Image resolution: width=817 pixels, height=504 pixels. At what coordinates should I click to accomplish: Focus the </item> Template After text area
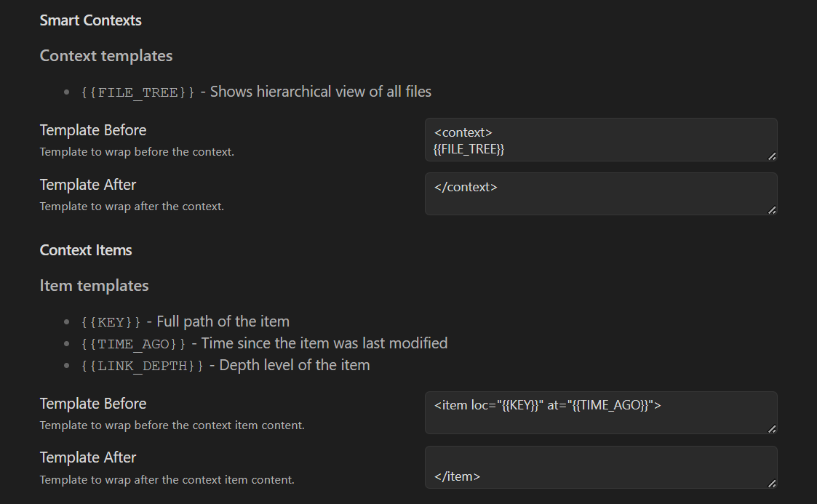click(600, 467)
